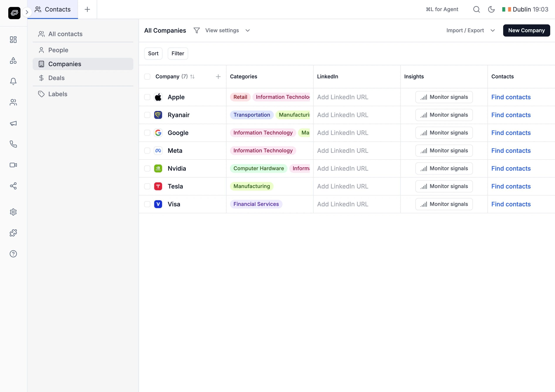This screenshot has width=555, height=392.
Task: Open the search magnifier icon
Action: [476, 9]
